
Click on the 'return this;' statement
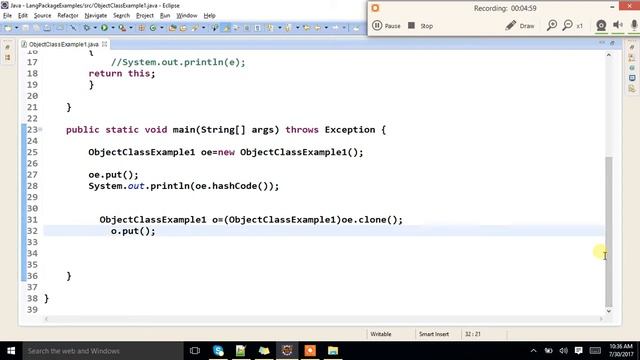pos(122,73)
